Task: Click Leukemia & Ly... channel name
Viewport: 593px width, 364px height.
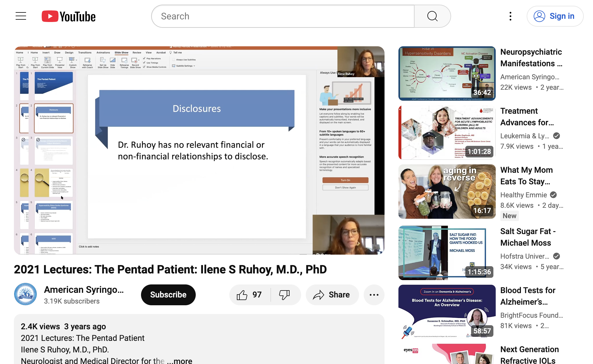Action: pos(525,136)
